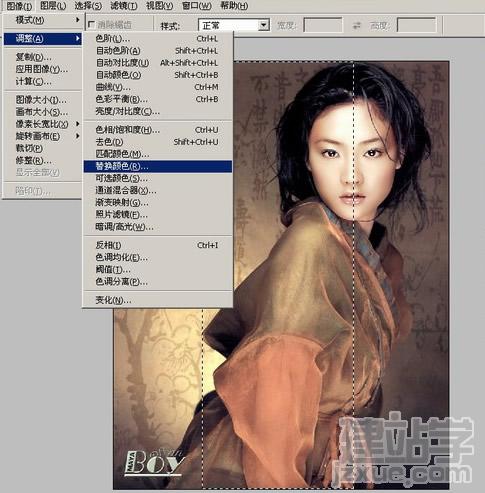485x493 pixels.
Task: Select 阈值(T)... threshold command
Action: (x=158, y=269)
